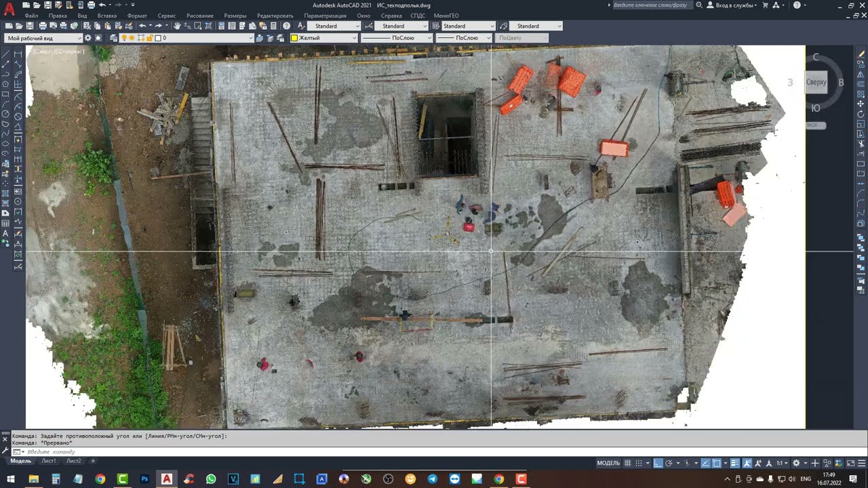
Task: Click the Plot printer icon in the standard toolbar
Action: (43, 26)
